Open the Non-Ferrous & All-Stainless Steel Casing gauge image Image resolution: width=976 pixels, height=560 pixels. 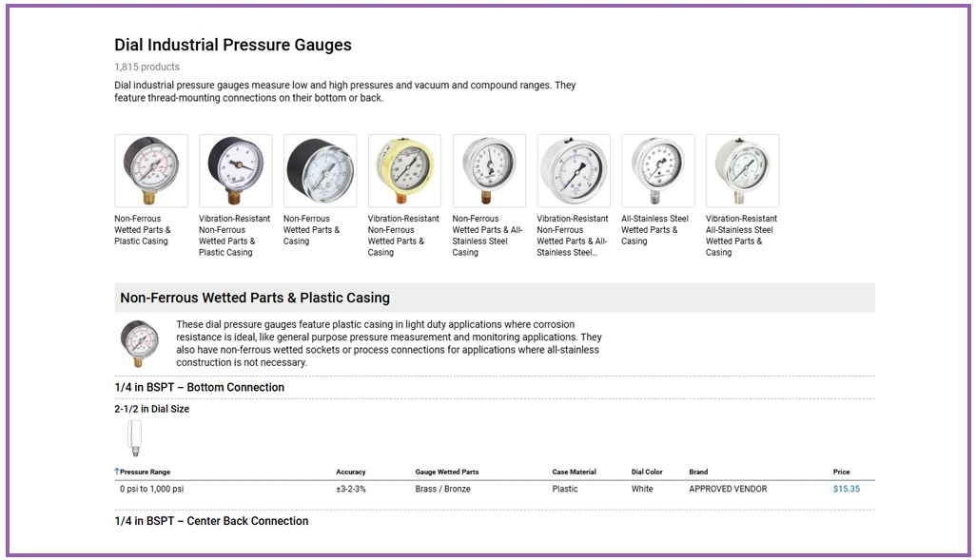(x=489, y=171)
